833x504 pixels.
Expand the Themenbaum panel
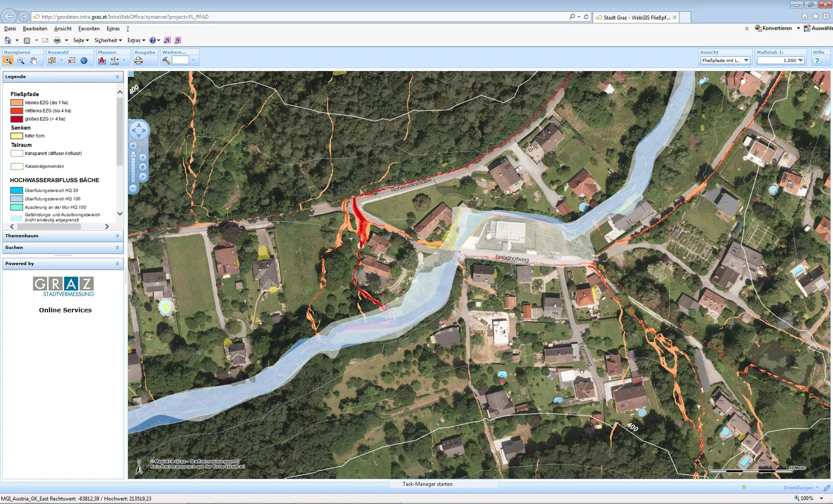pos(63,236)
